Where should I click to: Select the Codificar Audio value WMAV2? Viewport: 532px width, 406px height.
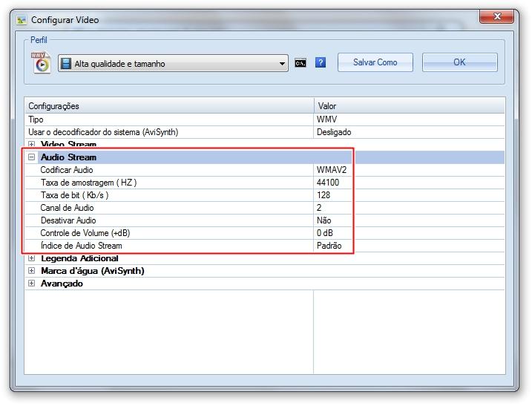tap(331, 170)
